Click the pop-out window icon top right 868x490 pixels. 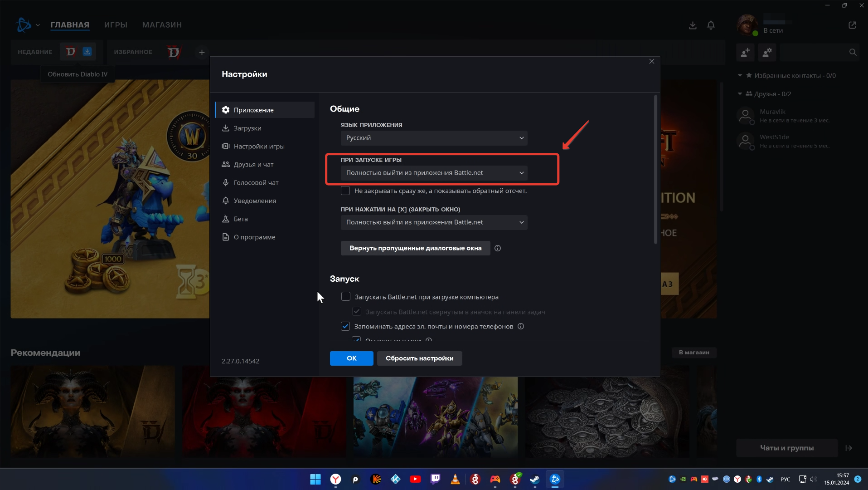coord(852,25)
